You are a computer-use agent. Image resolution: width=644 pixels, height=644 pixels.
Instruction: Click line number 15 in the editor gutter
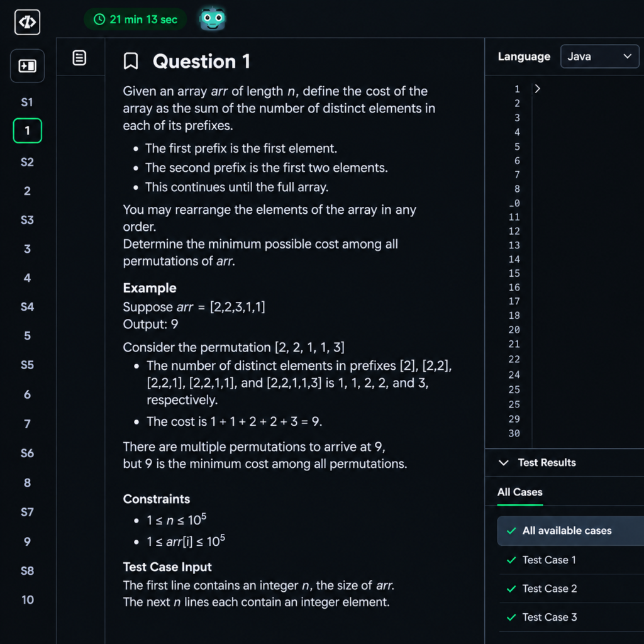tap(514, 274)
